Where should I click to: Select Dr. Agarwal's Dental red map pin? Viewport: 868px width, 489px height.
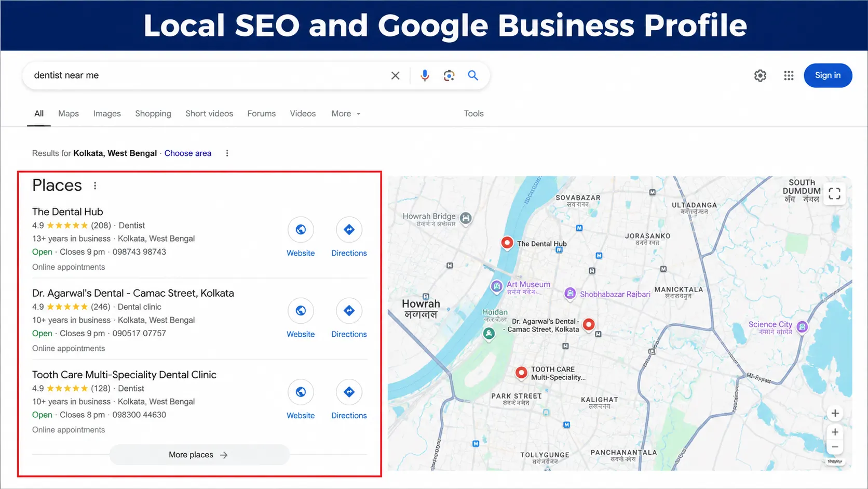589,325
